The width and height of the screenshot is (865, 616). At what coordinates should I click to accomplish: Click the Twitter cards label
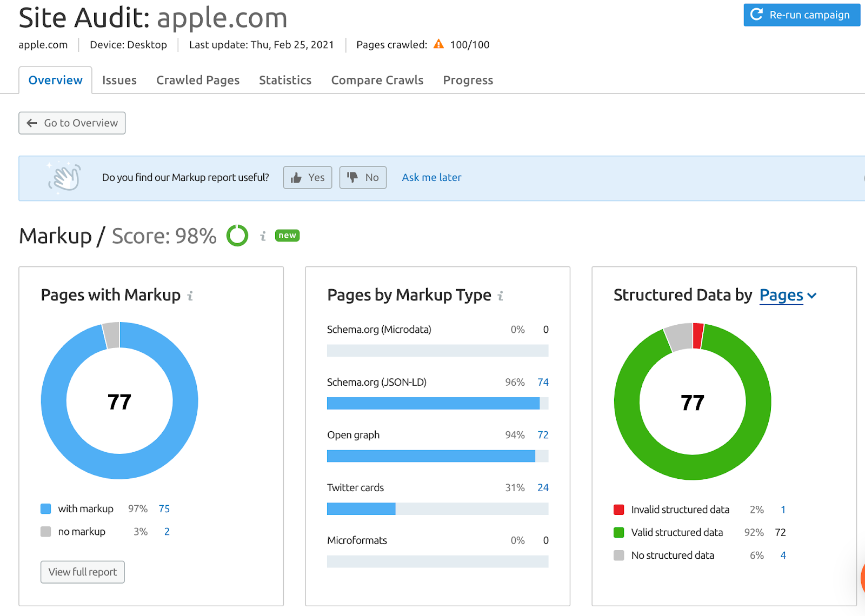click(x=355, y=487)
